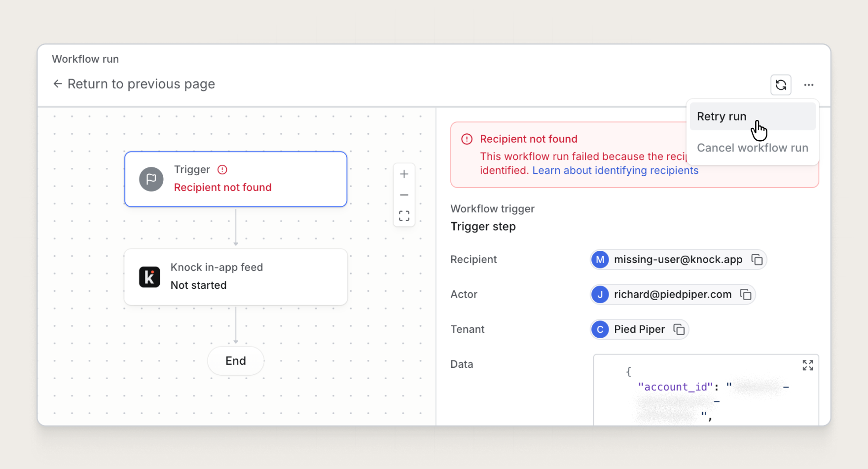
Task: Click the Trigger error warning icon
Action: click(x=222, y=170)
